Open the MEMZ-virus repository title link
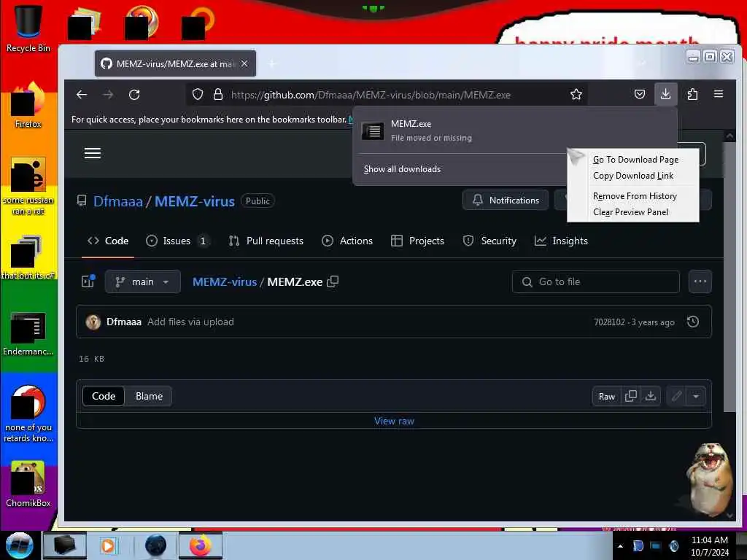Viewport: 747px width, 560px height. [194, 201]
